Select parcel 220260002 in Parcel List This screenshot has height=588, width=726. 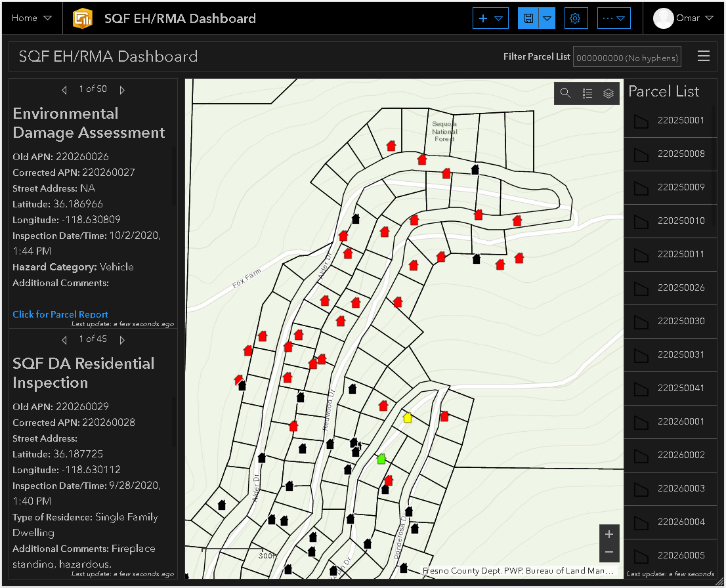click(670, 455)
